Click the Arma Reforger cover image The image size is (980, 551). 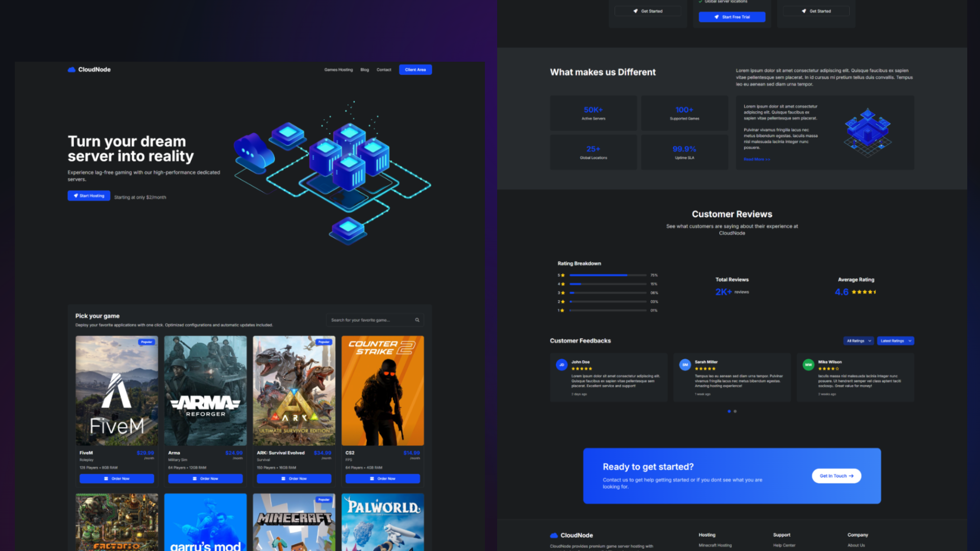point(205,391)
